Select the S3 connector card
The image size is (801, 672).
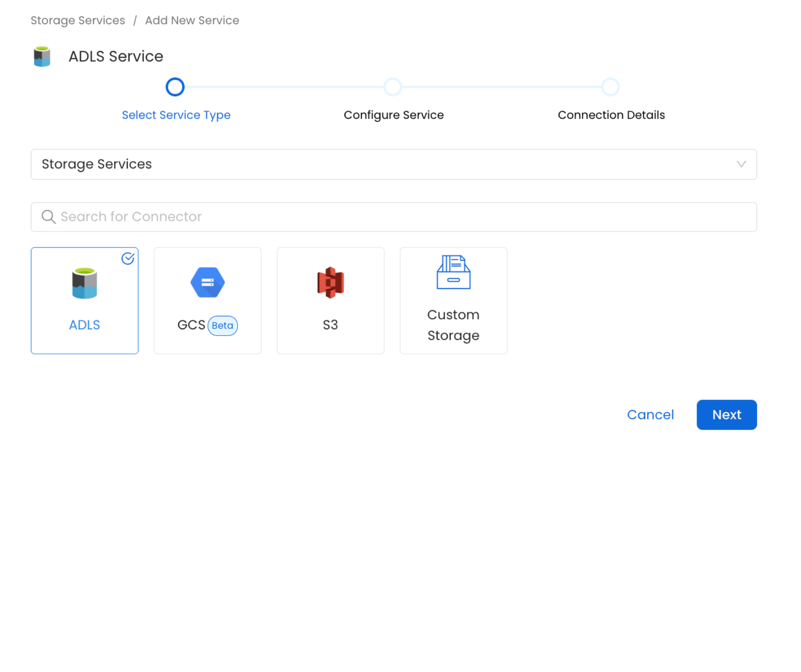[x=330, y=300]
